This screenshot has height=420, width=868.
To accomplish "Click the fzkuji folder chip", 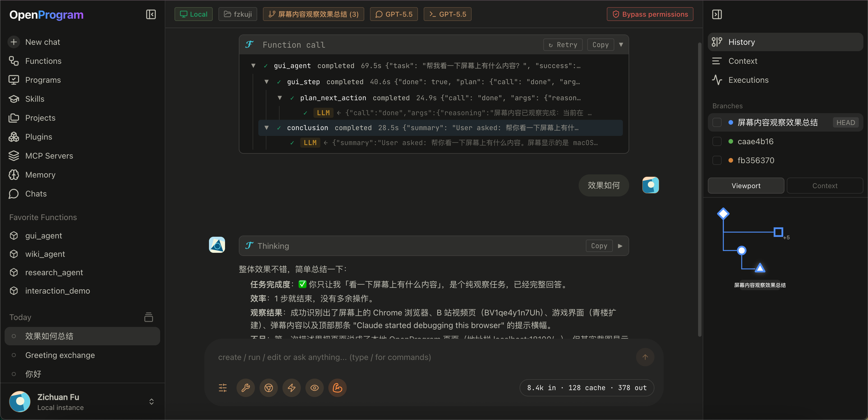I will [x=238, y=14].
